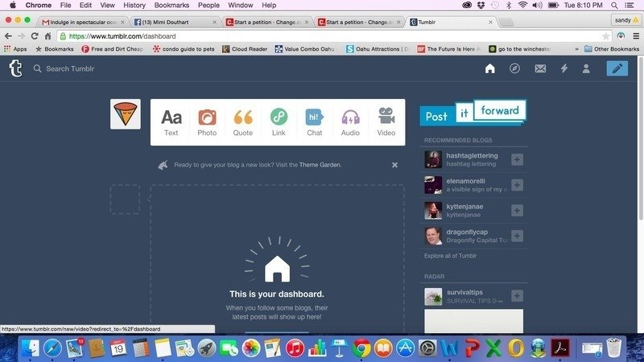Open the Bookmarks menu in menu bar
This screenshot has width=644, height=362.
[x=171, y=5]
